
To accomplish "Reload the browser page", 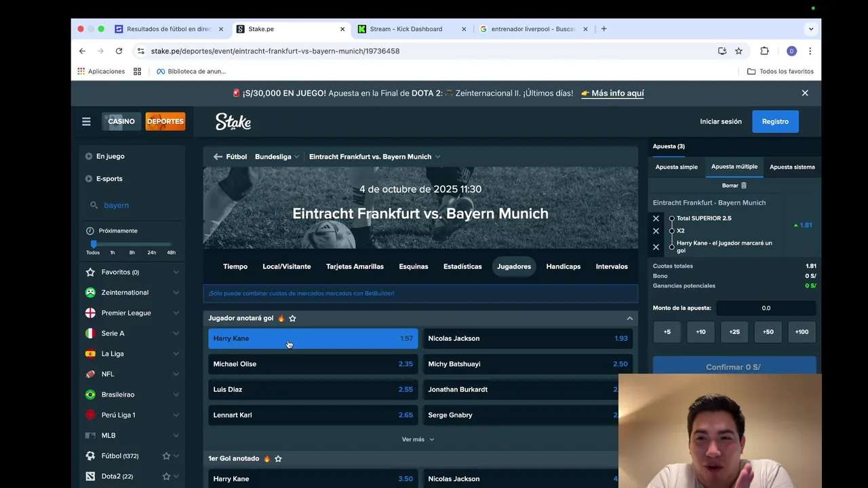I will point(119,51).
